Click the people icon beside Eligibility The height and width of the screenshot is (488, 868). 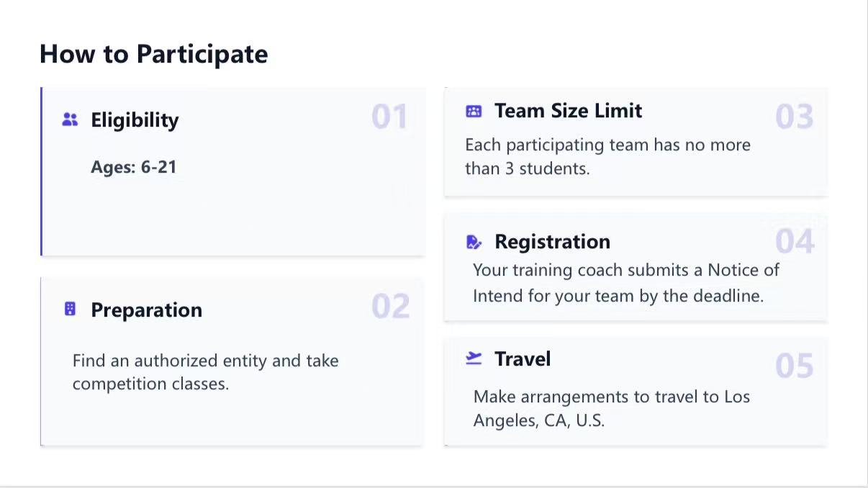70,119
